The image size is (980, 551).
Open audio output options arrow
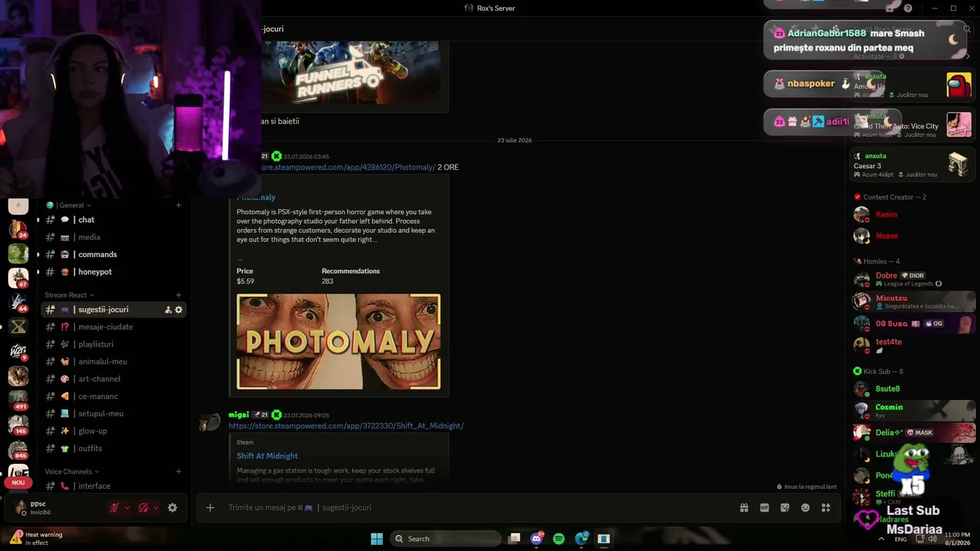click(156, 507)
